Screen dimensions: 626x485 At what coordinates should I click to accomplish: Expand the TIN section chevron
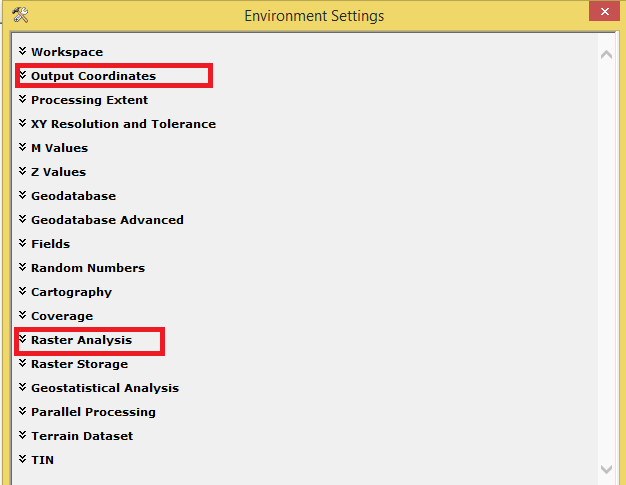(x=22, y=459)
